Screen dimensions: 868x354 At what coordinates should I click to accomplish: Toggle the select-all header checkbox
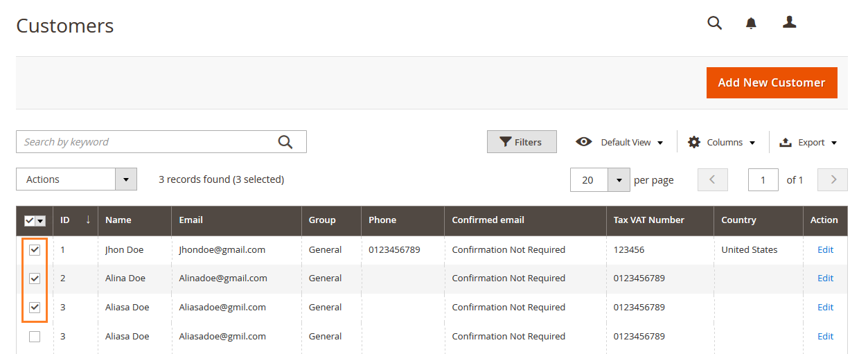click(29, 220)
